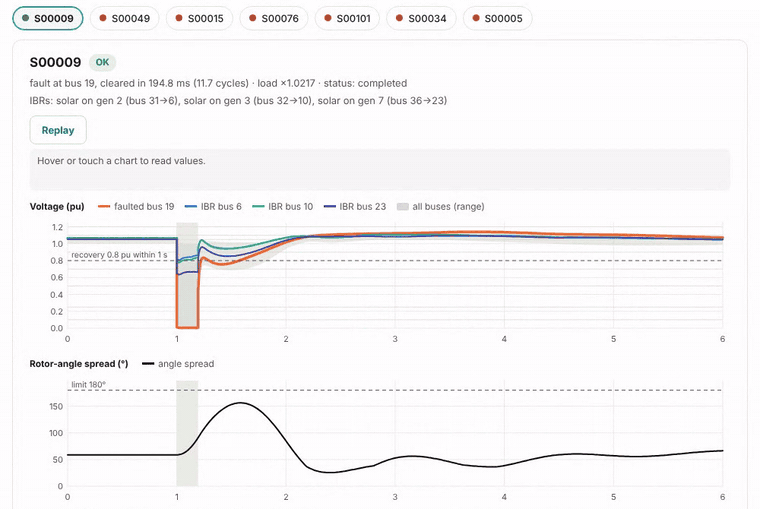Select the S00009 scenario tab
Viewport: 760px width, 509px height.
48,18
